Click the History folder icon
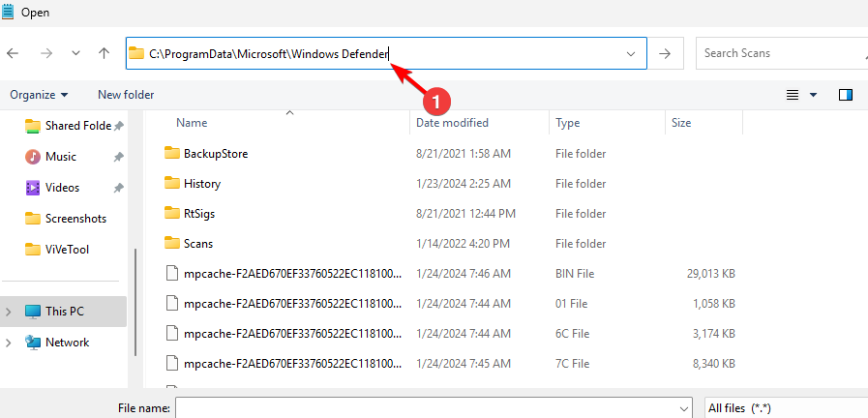The width and height of the screenshot is (868, 418). coord(172,183)
